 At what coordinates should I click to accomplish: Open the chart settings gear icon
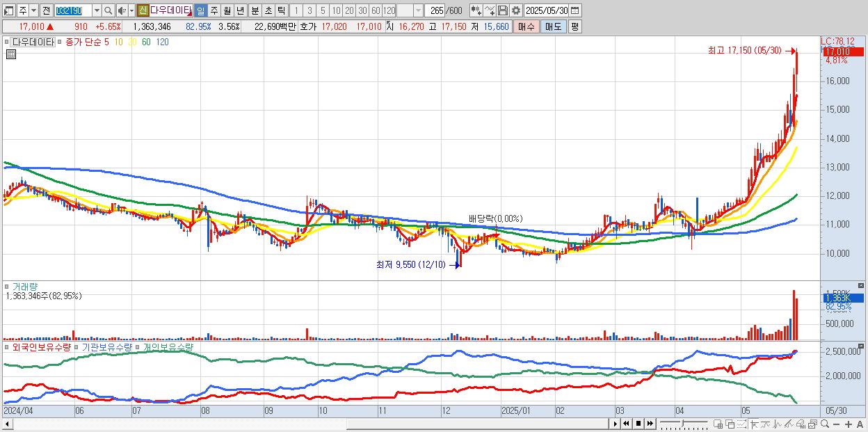click(515, 10)
